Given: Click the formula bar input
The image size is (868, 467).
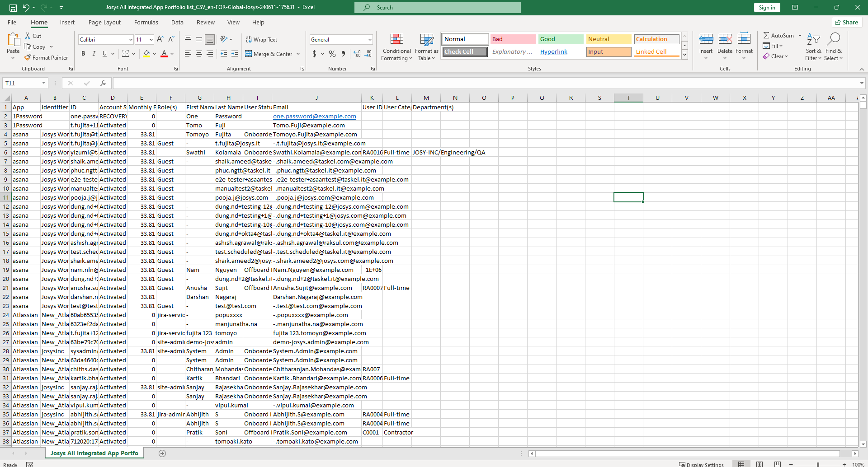Looking at the screenshot, I should tap(486, 83).
